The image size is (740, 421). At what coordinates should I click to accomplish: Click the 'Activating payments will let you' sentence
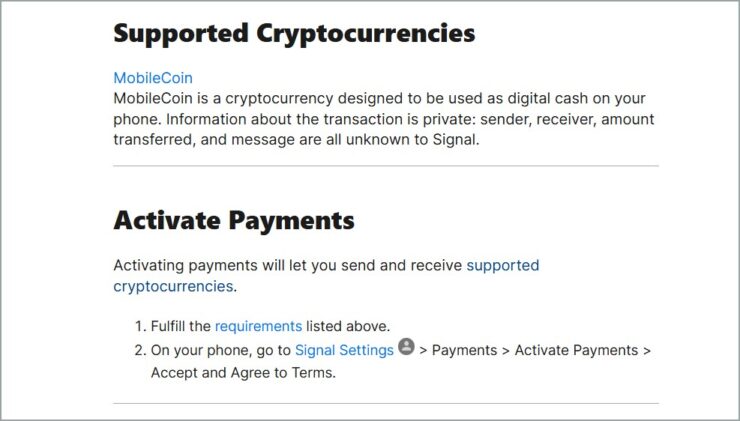(x=288, y=265)
